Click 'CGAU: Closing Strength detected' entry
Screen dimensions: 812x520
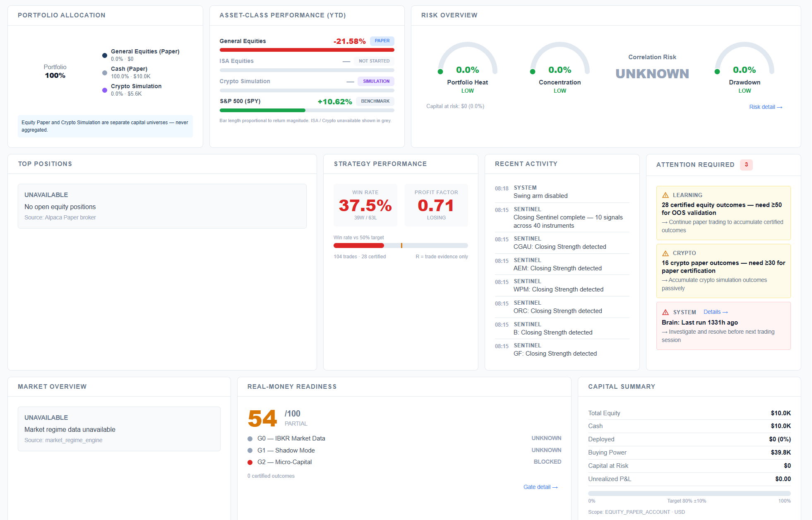tap(562, 243)
